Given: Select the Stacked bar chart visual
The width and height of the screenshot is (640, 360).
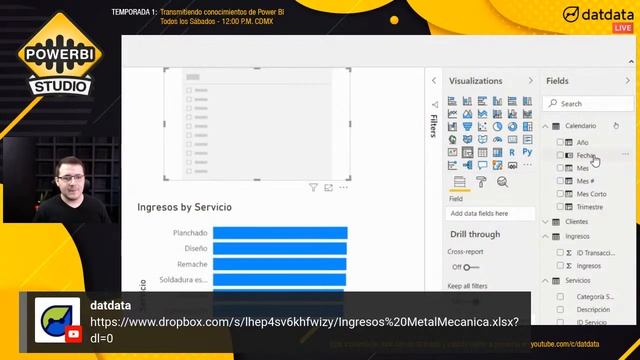Looking at the screenshot, I should tap(452, 101).
